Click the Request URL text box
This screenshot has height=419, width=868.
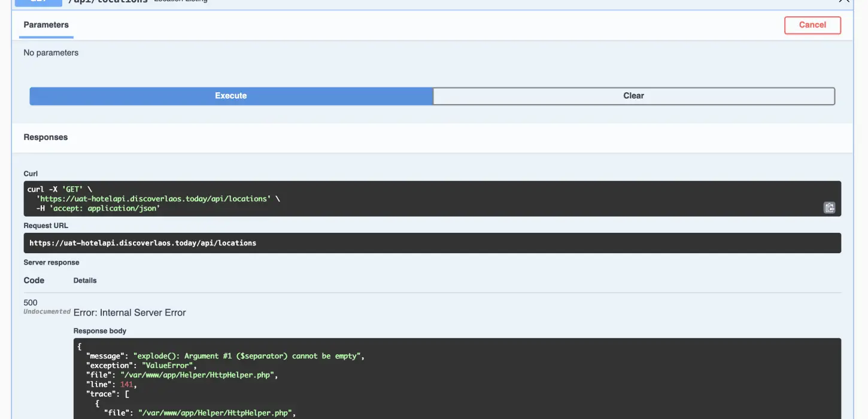pyautogui.click(x=431, y=243)
